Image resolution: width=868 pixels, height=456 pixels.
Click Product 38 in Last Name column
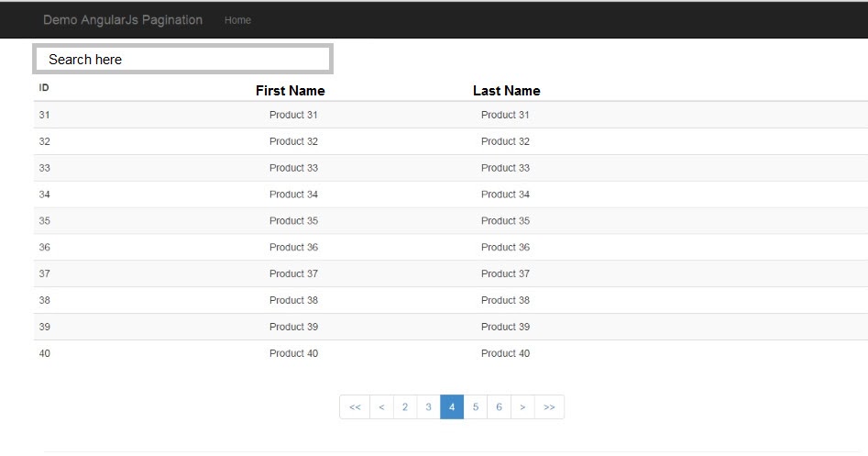coord(505,300)
